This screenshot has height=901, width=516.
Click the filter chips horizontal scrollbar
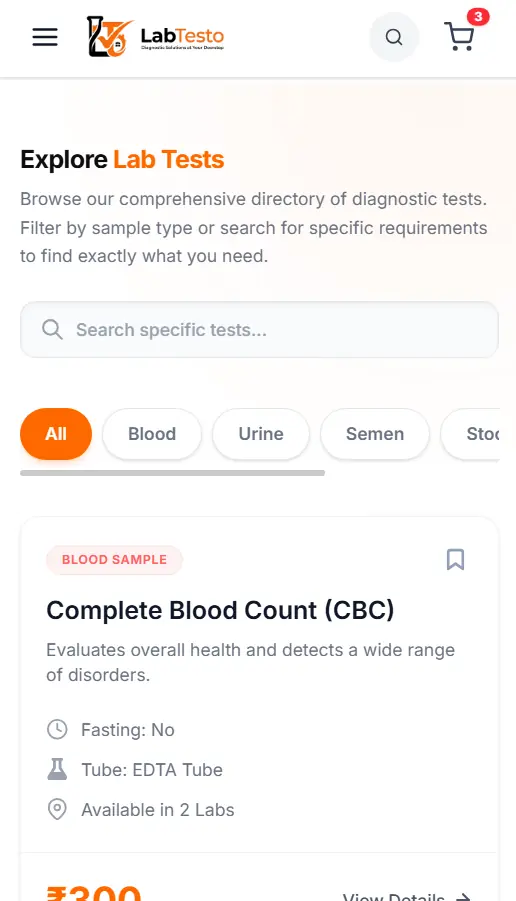point(172,473)
